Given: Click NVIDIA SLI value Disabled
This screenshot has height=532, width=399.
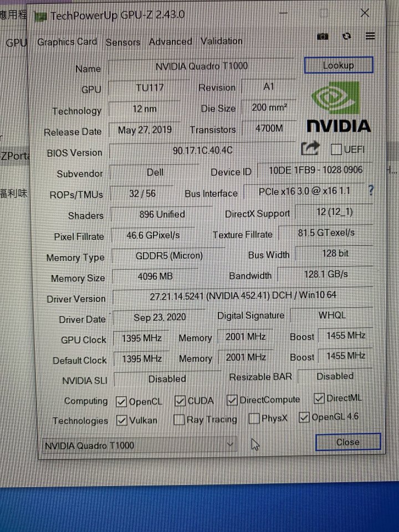Looking at the screenshot, I should [167, 378].
